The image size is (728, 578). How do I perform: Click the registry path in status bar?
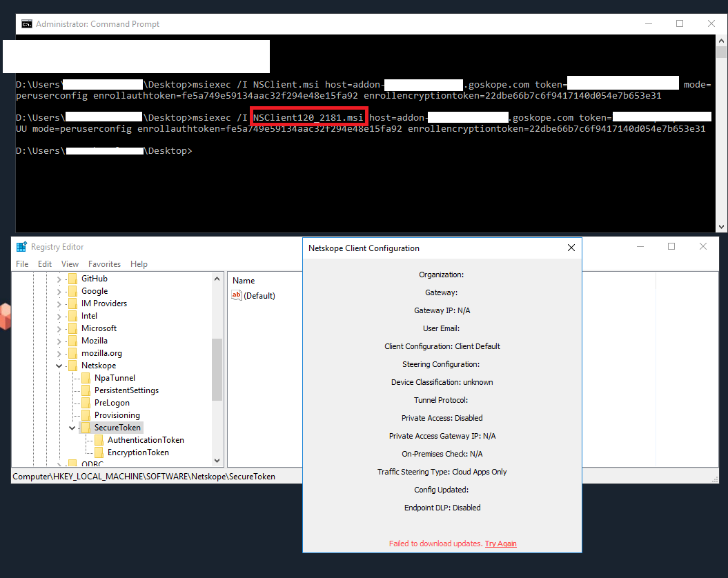(144, 477)
